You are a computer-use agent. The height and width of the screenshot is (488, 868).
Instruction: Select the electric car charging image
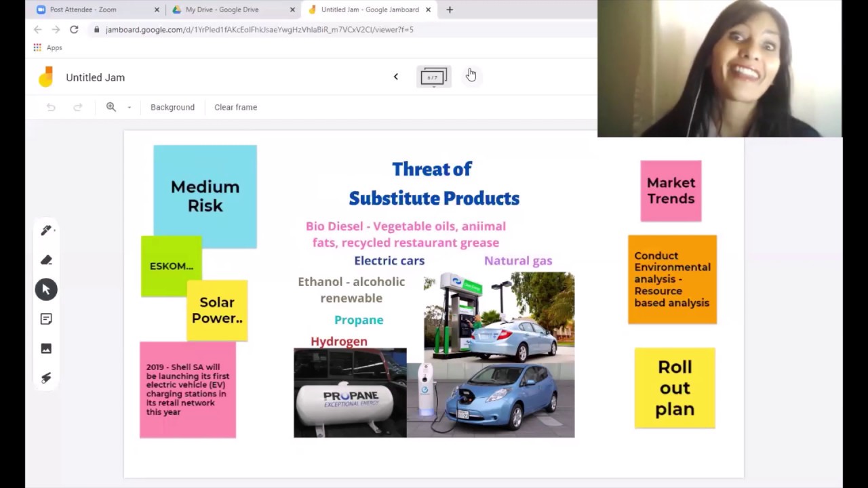click(x=491, y=400)
